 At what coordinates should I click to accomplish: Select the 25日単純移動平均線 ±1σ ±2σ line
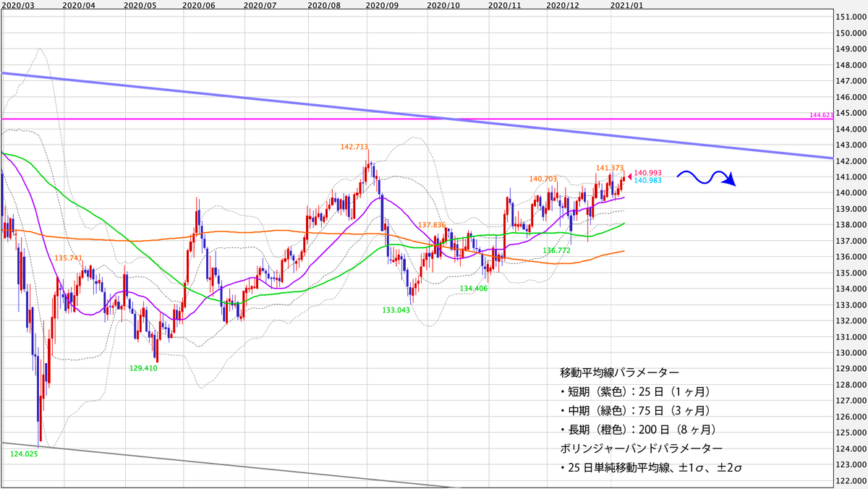pos(650,469)
